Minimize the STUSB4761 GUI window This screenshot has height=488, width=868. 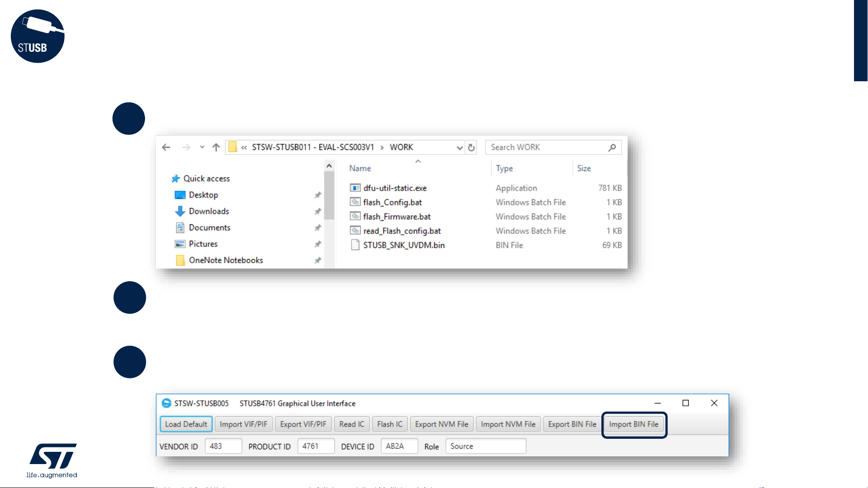click(658, 403)
